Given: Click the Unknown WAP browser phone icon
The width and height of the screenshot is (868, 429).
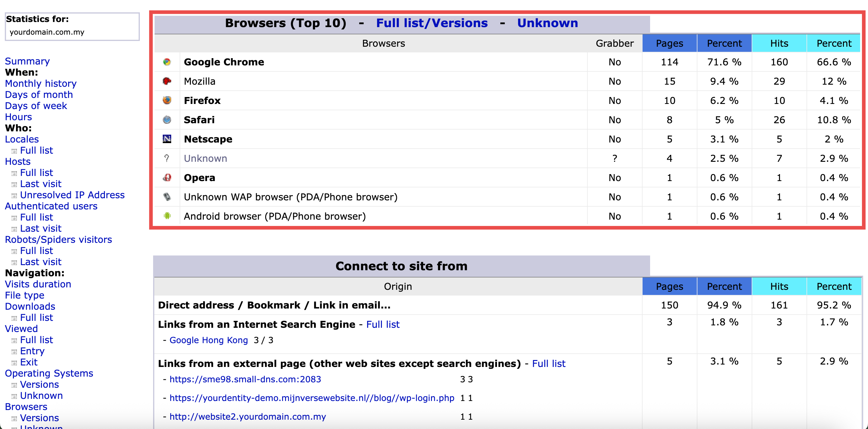Looking at the screenshot, I should click(167, 197).
